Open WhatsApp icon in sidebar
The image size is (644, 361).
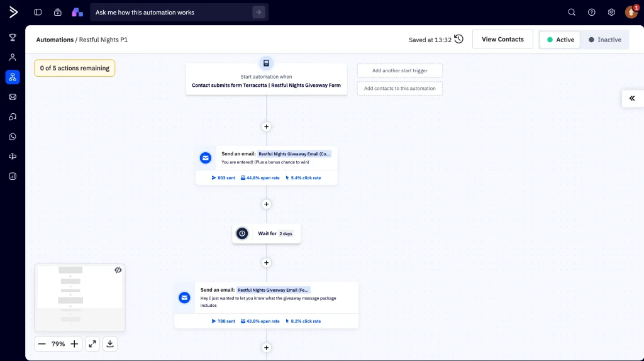(13, 136)
